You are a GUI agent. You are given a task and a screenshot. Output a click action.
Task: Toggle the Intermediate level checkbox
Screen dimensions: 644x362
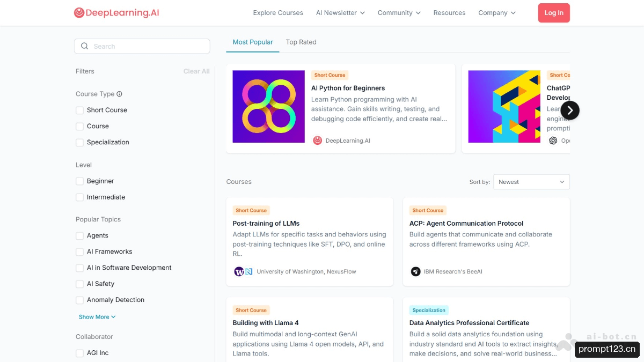[x=80, y=197]
